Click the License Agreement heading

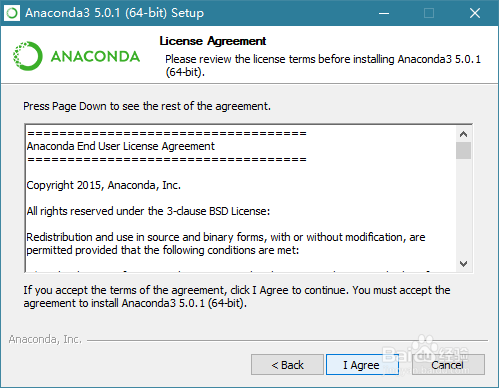coord(213,41)
